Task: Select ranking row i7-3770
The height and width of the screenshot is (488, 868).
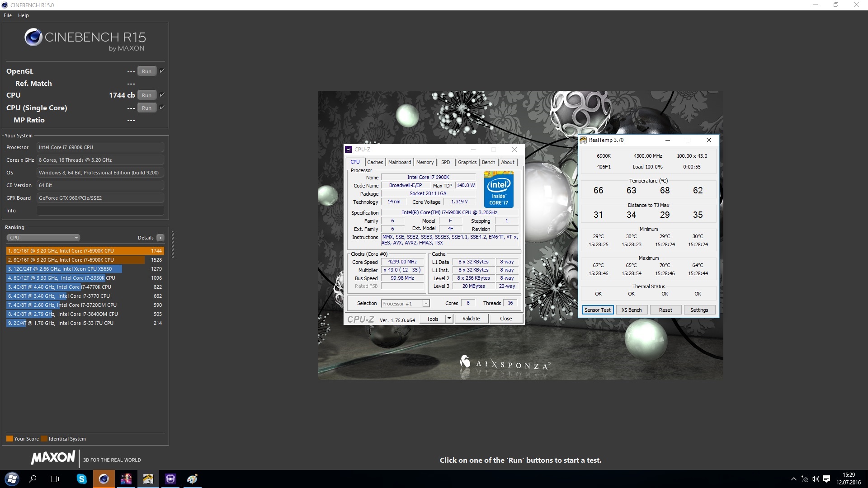Action: pos(85,296)
